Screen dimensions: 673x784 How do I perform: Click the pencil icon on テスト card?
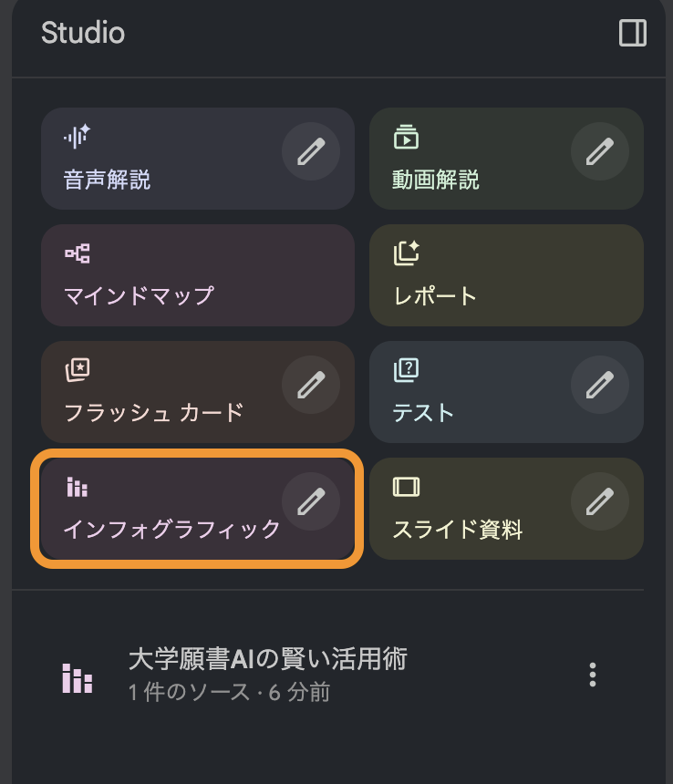(x=599, y=384)
